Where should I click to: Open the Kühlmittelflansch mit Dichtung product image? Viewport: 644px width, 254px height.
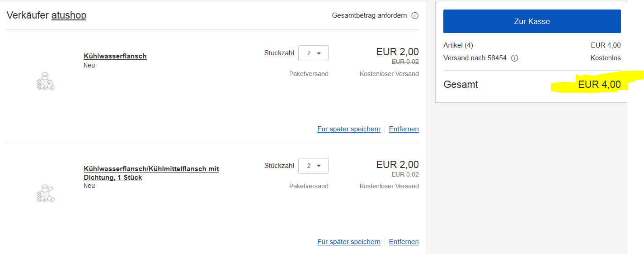pos(45,193)
